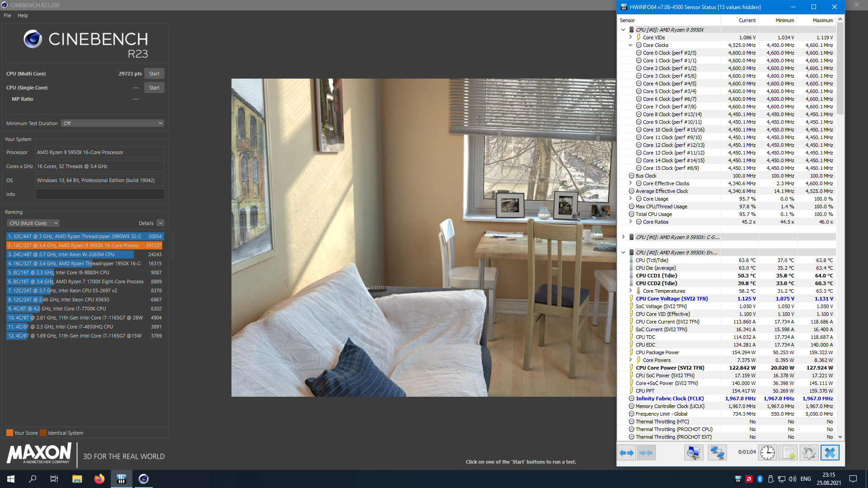Screen dimensions: 868x488
Task: Open the CPU (Multi Core) ranking dropdown
Action: pyautogui.click(x=33, y=223)
